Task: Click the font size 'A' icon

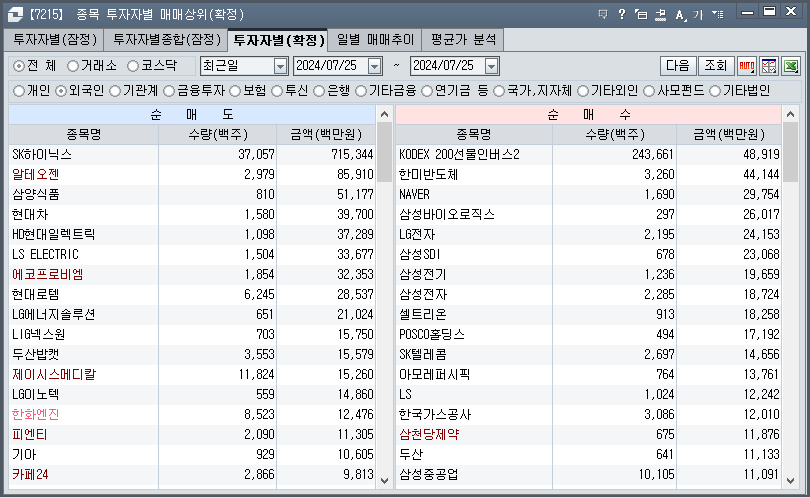Action: click(680, 14)
